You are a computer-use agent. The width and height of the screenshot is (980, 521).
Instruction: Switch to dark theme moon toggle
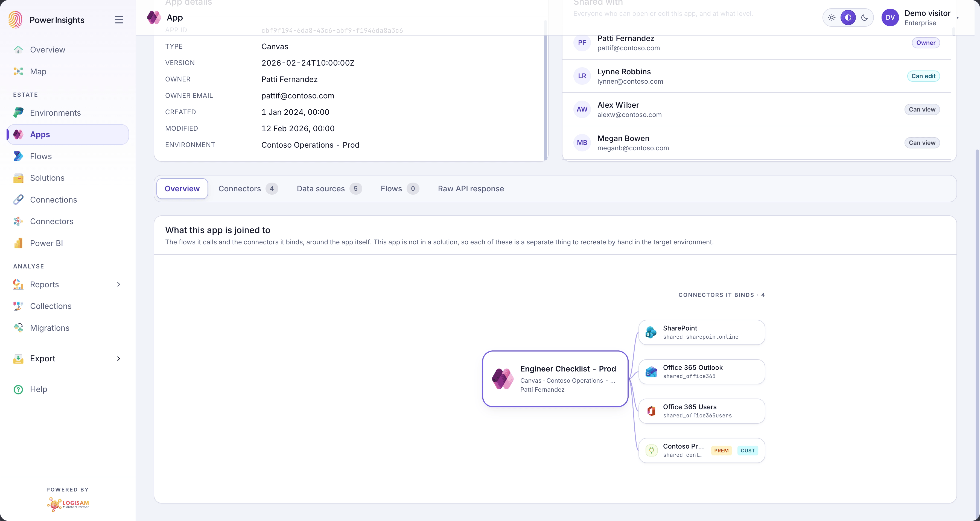pos(864,17)
